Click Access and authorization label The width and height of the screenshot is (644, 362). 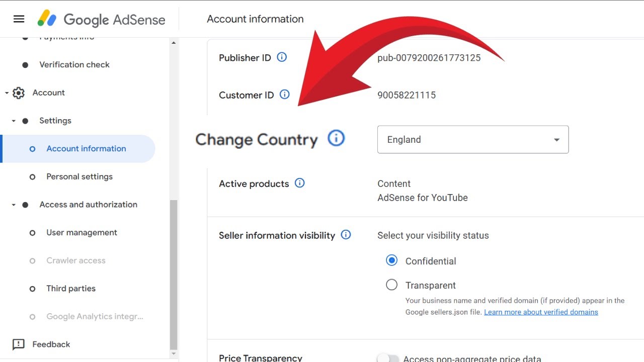click(x=89, y=205)
